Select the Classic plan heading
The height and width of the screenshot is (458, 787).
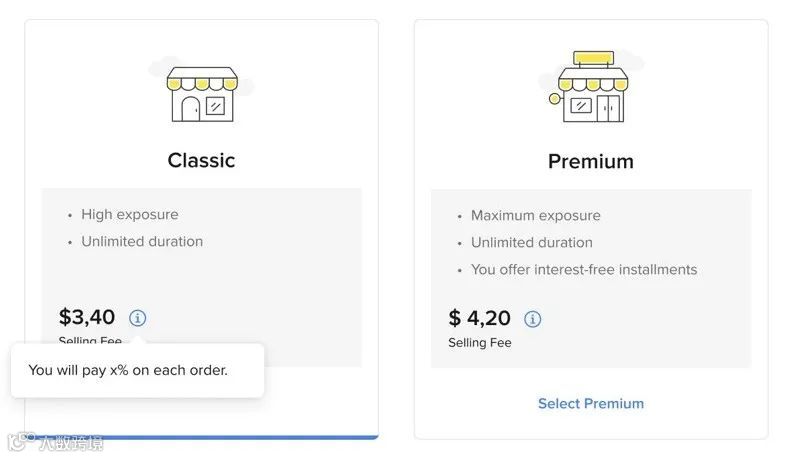201,160
